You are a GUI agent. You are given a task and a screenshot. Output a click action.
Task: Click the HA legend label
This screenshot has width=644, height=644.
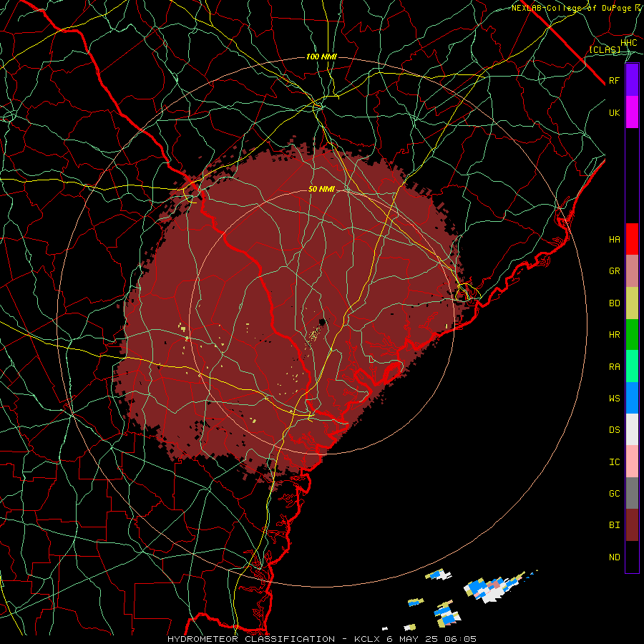click(x=614, y=240)
